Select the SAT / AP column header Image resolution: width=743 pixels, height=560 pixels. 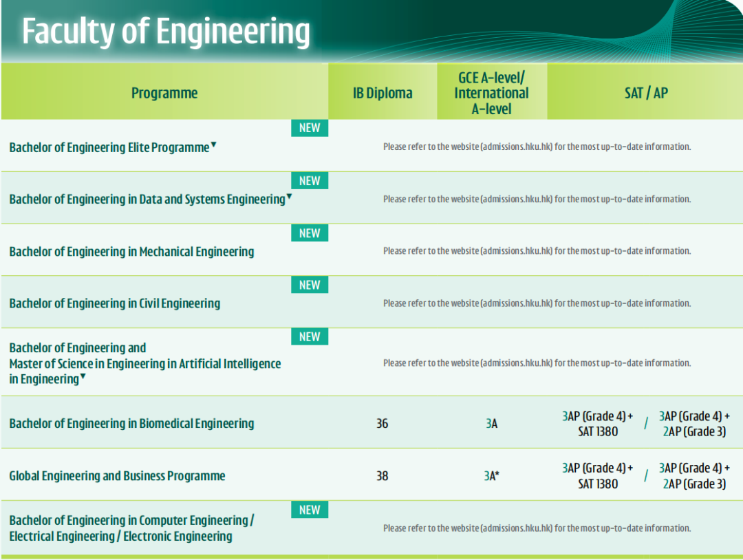click(x=646, y=93)
